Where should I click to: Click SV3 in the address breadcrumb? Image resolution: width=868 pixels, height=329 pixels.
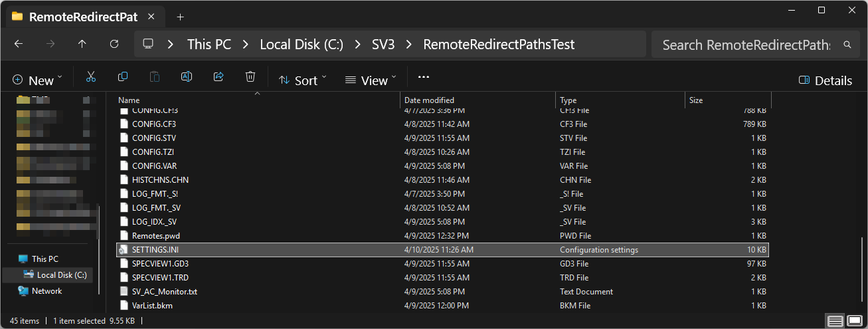383,45
